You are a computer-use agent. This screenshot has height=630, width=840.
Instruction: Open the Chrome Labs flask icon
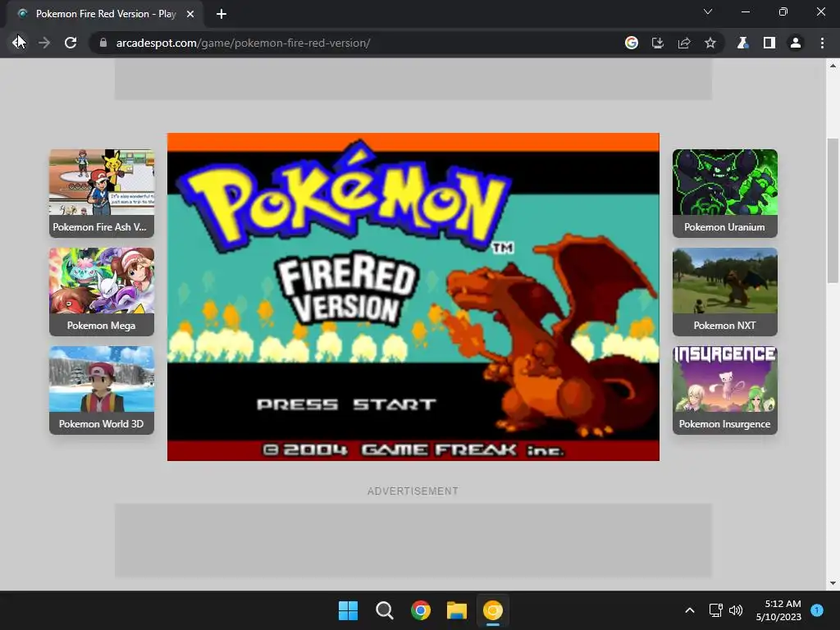tap(742, 43)
